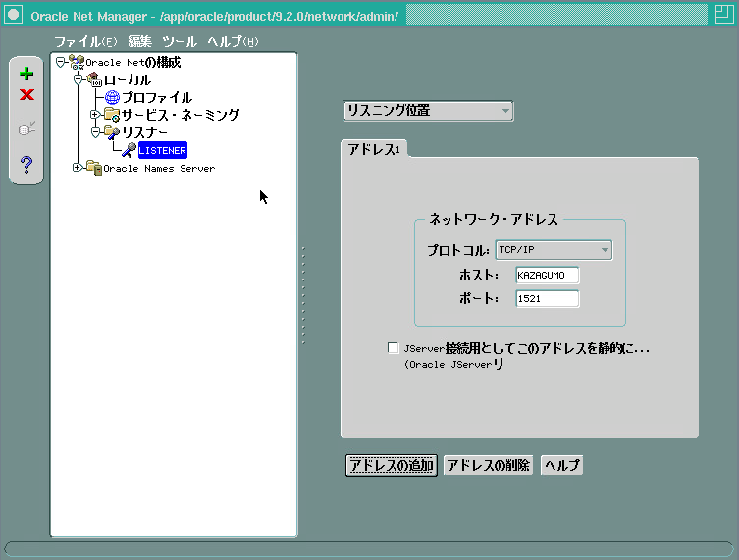Click the window menu icon in title bar
The image size is (739, 560).
pyautogui.click(x=13, y=14)
